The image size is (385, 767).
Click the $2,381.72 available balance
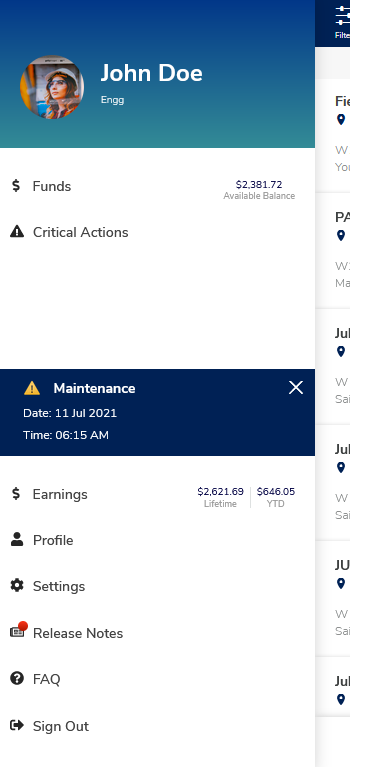click(x=259, y=184)
